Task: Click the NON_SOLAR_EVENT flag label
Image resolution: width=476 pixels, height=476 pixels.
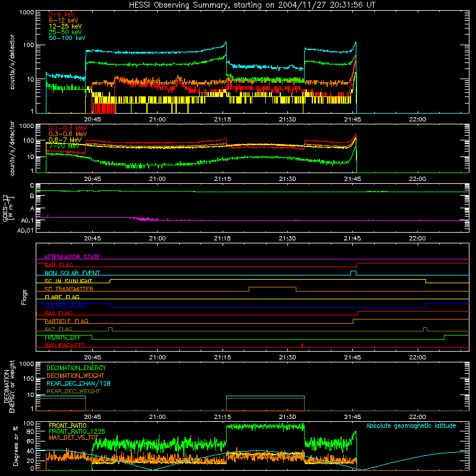Action: coord(72,273)
